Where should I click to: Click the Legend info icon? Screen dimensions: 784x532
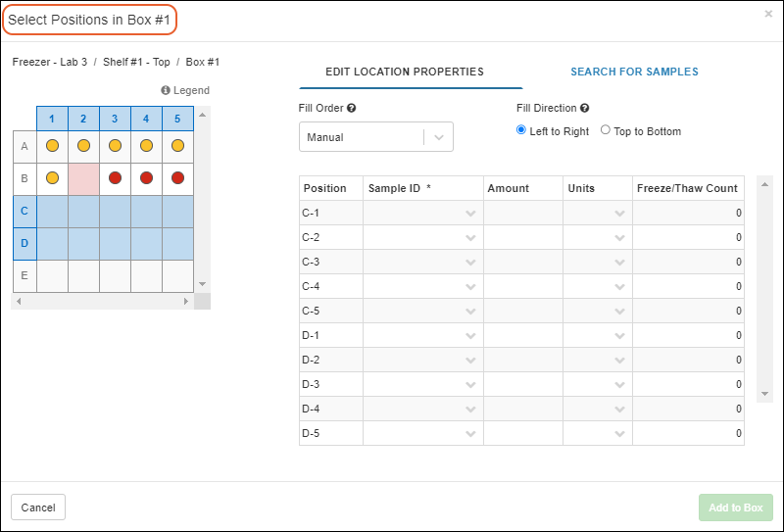point(166,91)
